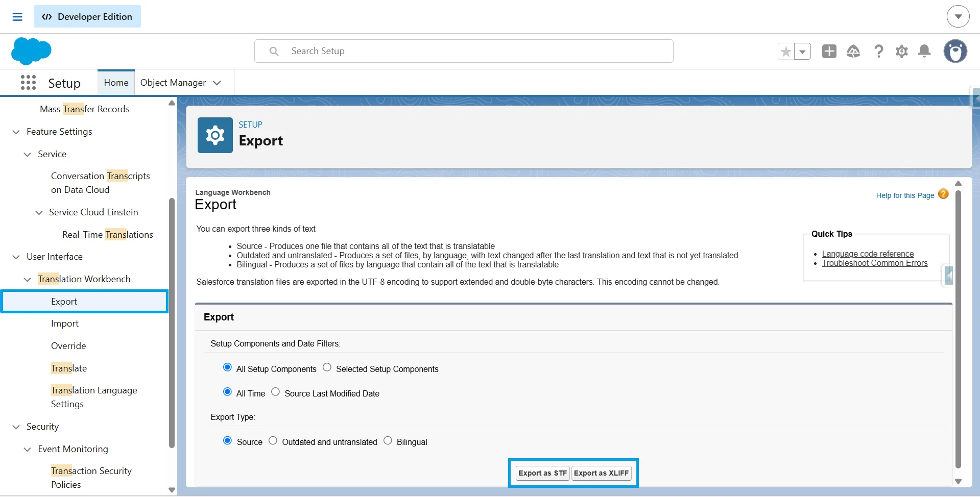Select Selected Setup Components radio

click(x=327, y=367)
